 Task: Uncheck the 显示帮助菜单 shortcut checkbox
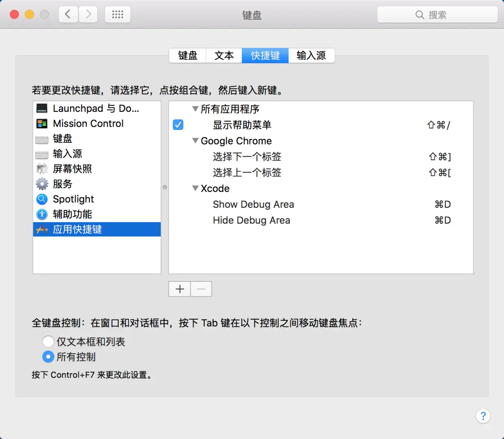[x=178, y=125]
